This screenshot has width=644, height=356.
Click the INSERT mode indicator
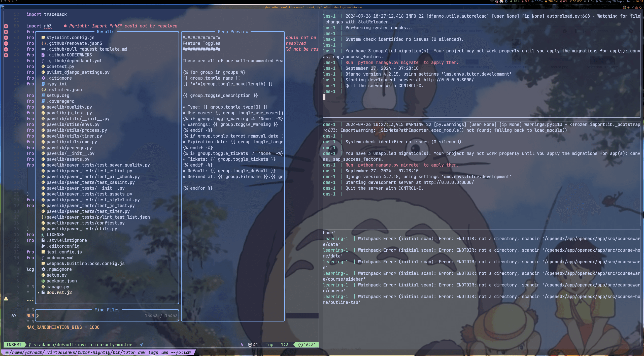(14, 344)
